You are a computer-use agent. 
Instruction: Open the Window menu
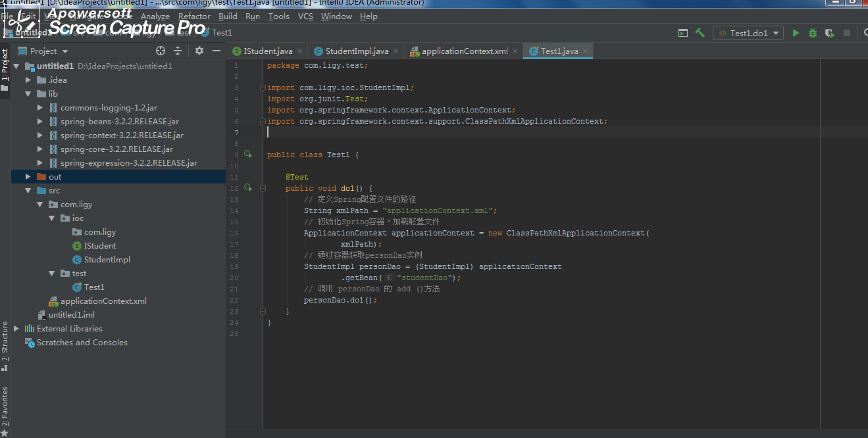pyautogui.click(x=336, y=16)
